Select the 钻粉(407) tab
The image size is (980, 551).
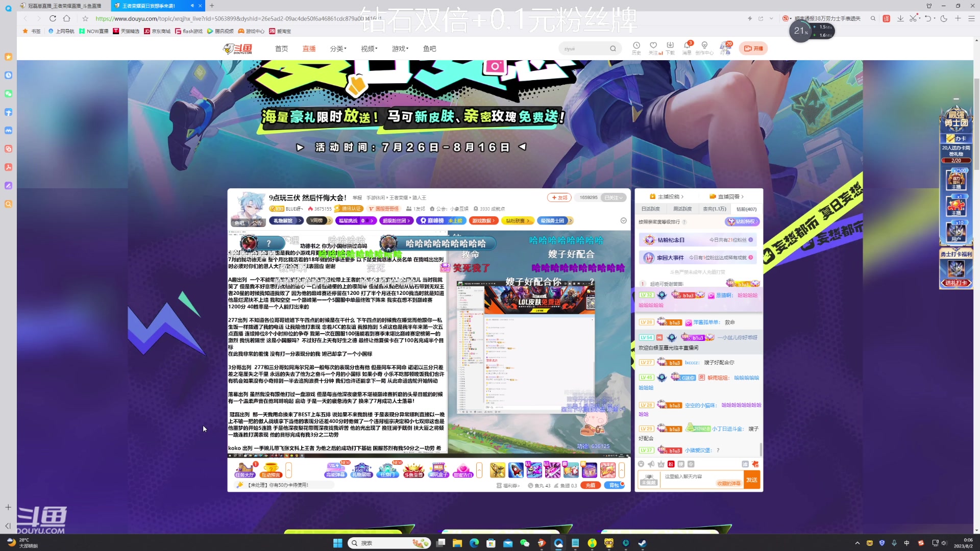746,209
